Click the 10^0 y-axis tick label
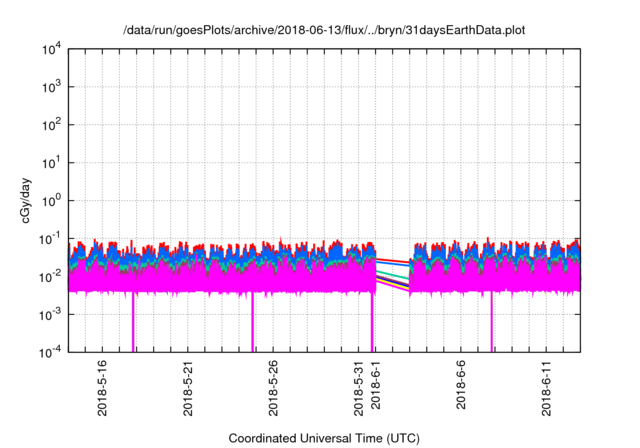The width and height of the screenshot is (640, 448). [x=51, y=201]
